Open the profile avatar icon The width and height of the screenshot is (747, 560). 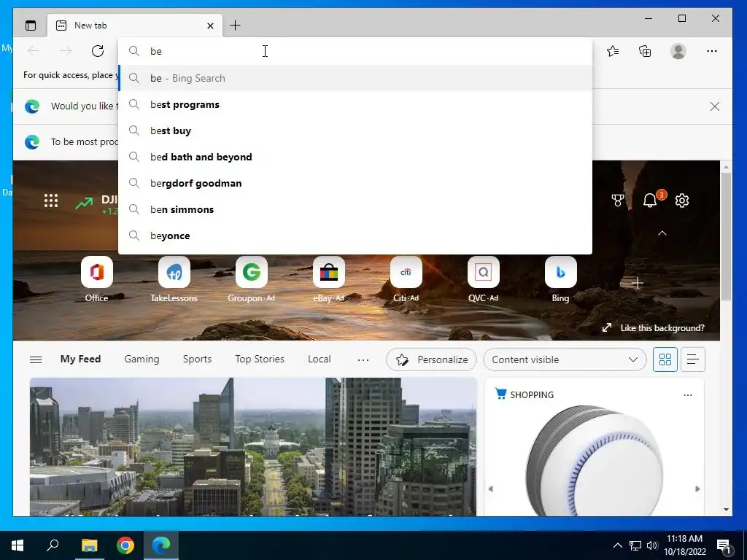tap(678, 51)
